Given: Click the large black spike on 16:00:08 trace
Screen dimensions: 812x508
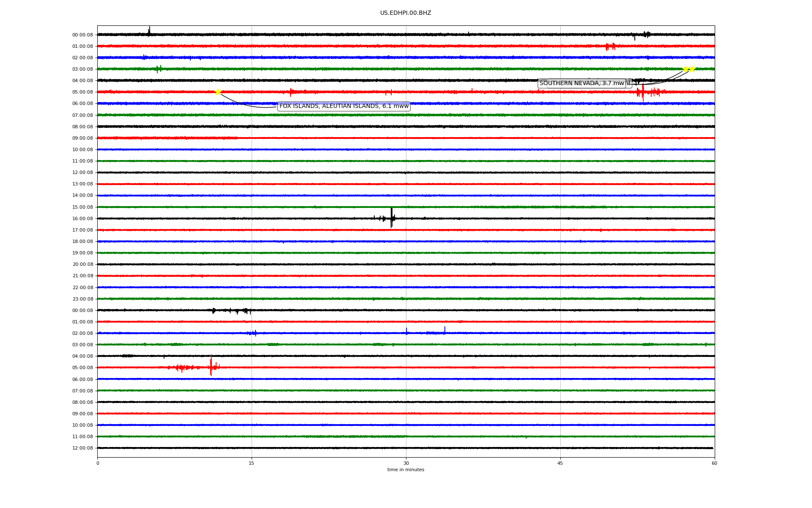Looking at the screenshot, I should click(392, 218).
